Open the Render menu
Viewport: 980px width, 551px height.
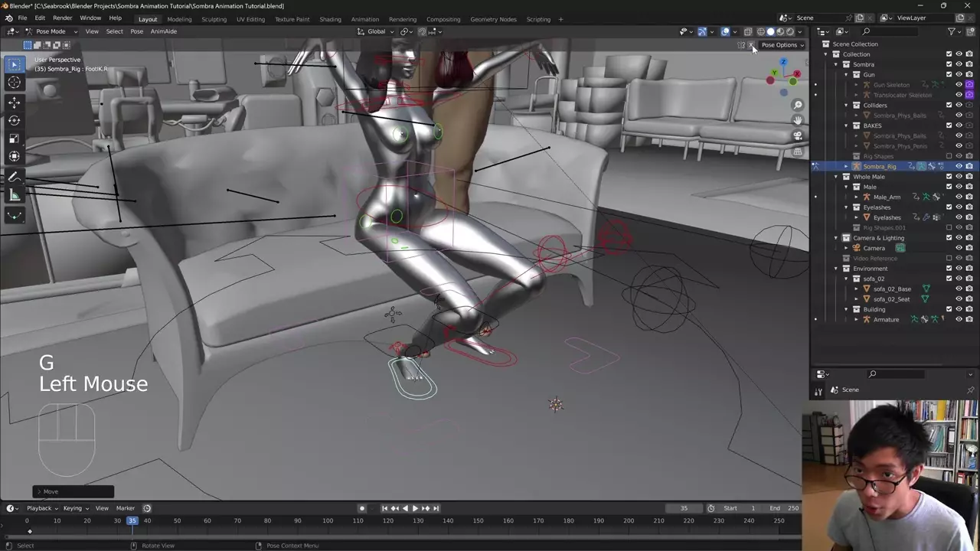[x=62, y=18]
